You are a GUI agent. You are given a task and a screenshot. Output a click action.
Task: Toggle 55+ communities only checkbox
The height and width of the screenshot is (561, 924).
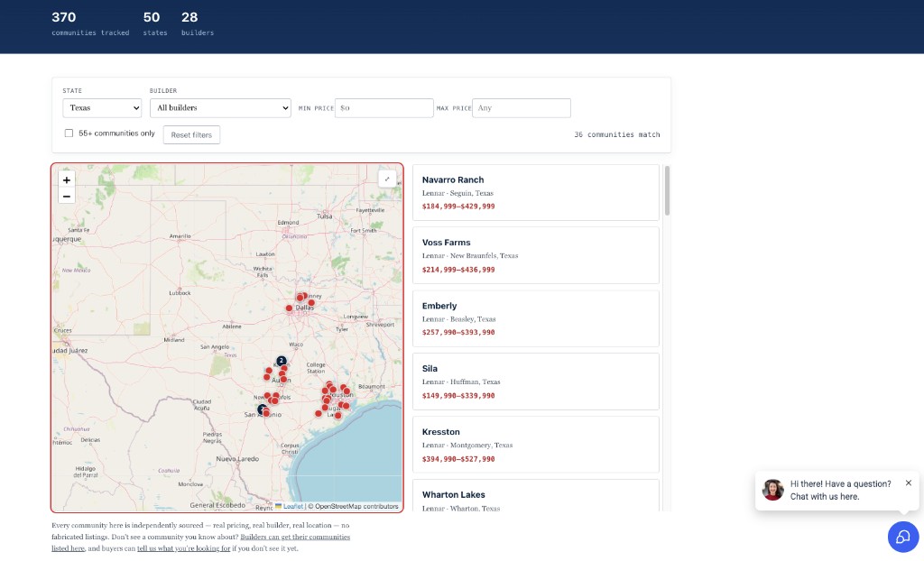click(x=69, y=133)
